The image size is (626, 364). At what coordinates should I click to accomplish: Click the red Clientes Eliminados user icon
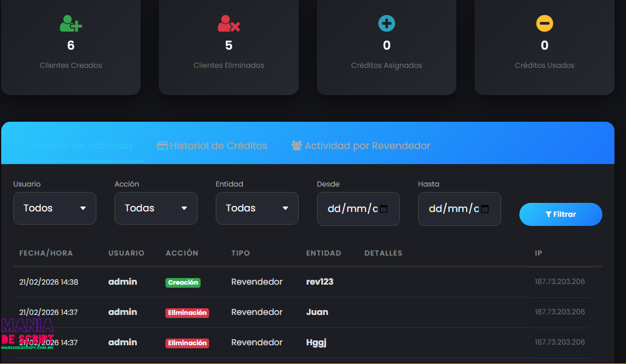click(228, 24)
